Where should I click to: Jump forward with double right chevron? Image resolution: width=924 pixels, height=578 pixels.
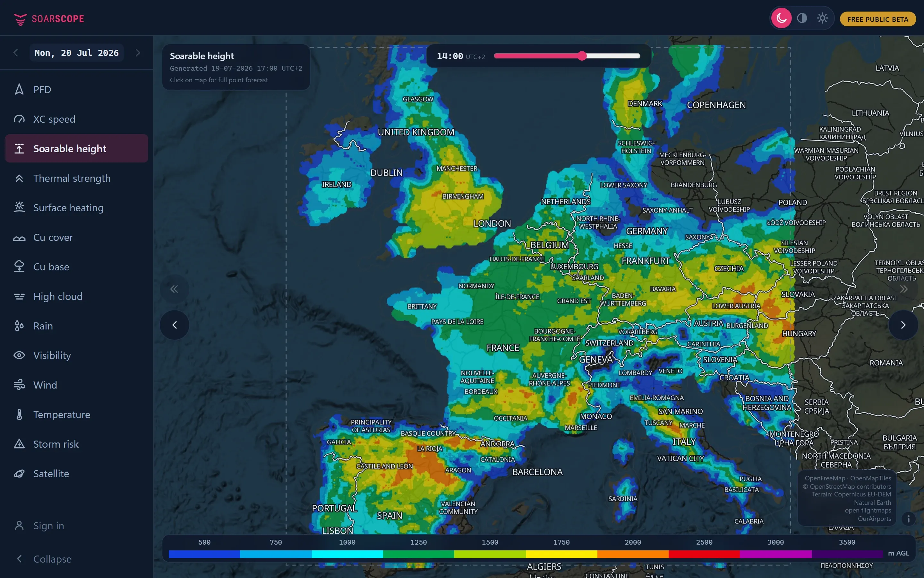pos(903,289)
